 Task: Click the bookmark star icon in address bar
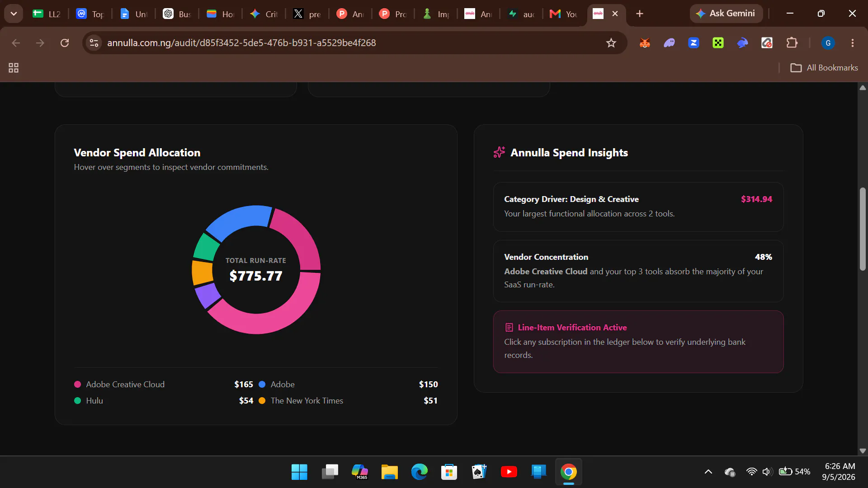[611, 43]
